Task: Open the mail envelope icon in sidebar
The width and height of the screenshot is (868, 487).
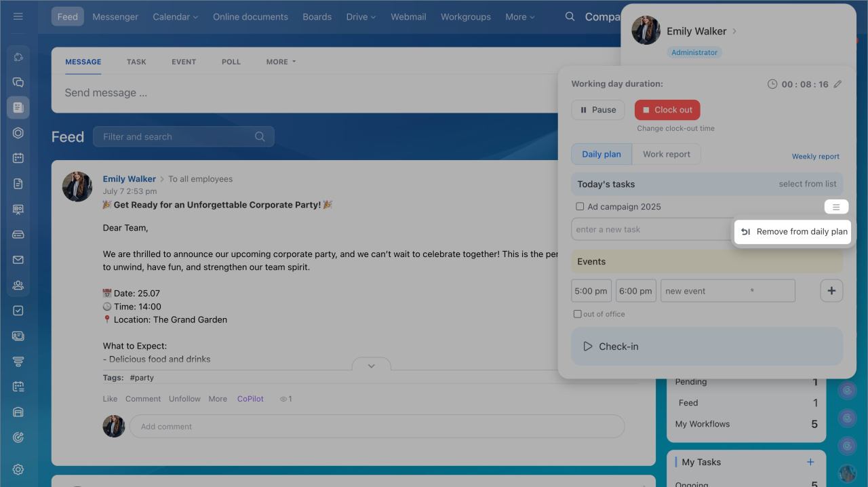Action: point(18,260)
